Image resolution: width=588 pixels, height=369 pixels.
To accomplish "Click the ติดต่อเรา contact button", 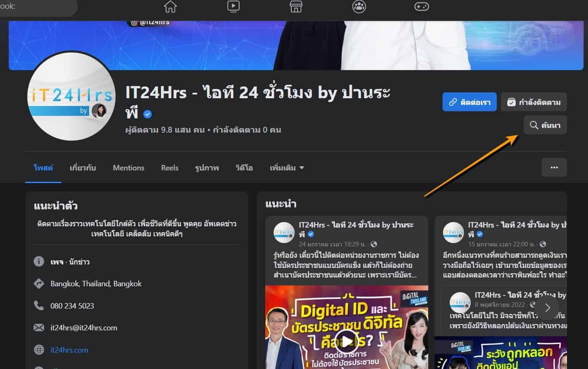I will click(469, 102).
